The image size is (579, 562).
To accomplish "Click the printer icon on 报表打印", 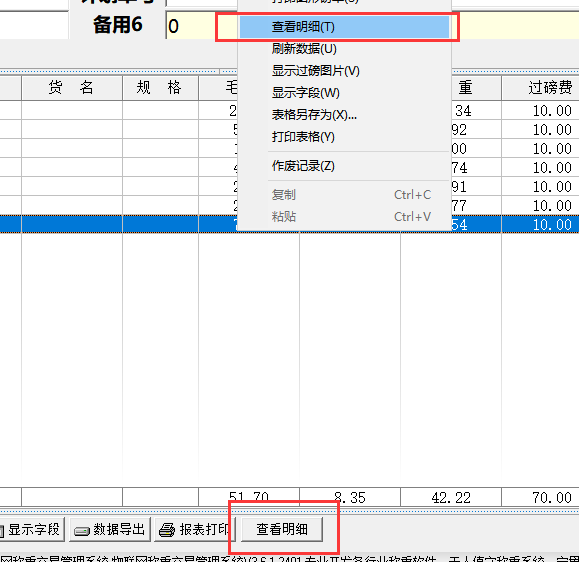I will click(167, 530).
